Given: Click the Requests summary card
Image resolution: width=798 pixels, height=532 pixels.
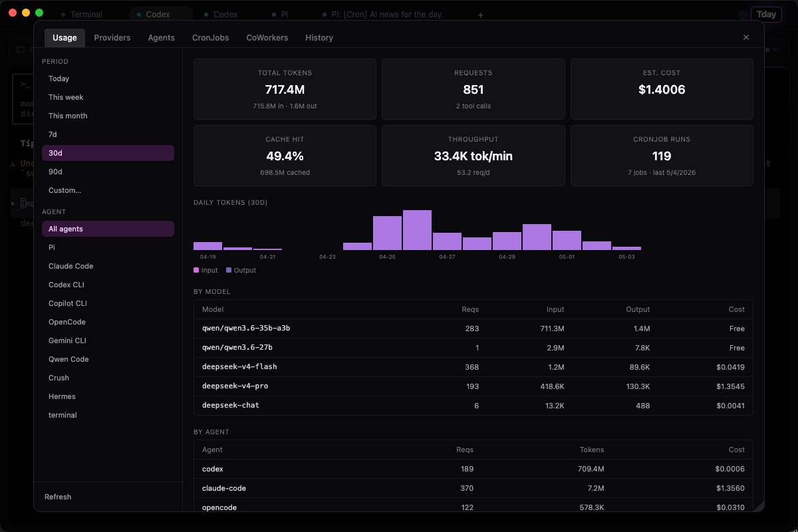Looking at the screenshot, I should pyautogui.click(x=473, y=89).
